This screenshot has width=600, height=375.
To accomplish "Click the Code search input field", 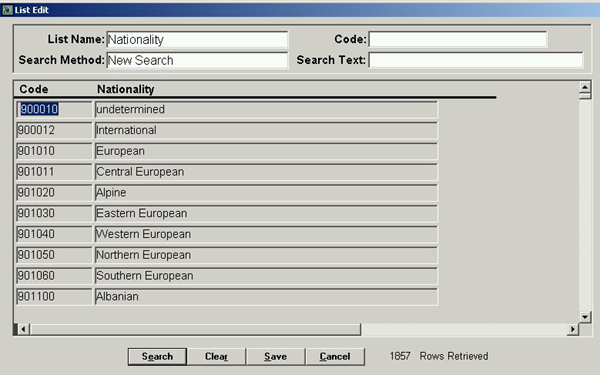I will point(458,39).
